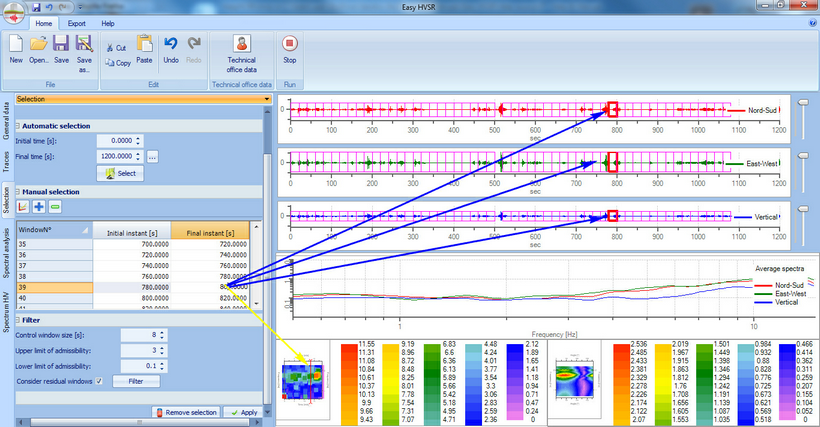Click the WindowN° column header
The height and width of the screenshot is (427, 820).
coord(54,229)
